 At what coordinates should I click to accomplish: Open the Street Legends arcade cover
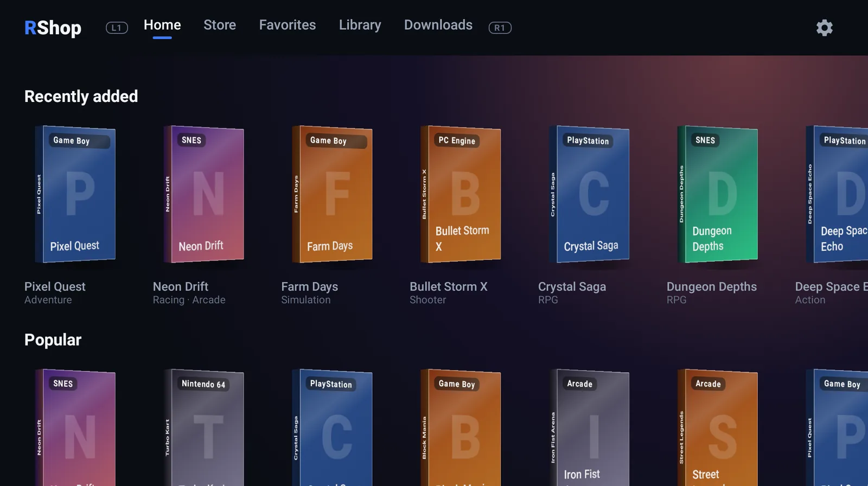718,427
